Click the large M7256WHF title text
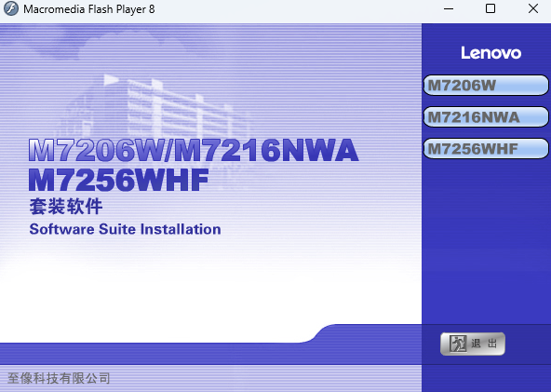This screenshot has width=551, height=392. click(x=119, y=180)
